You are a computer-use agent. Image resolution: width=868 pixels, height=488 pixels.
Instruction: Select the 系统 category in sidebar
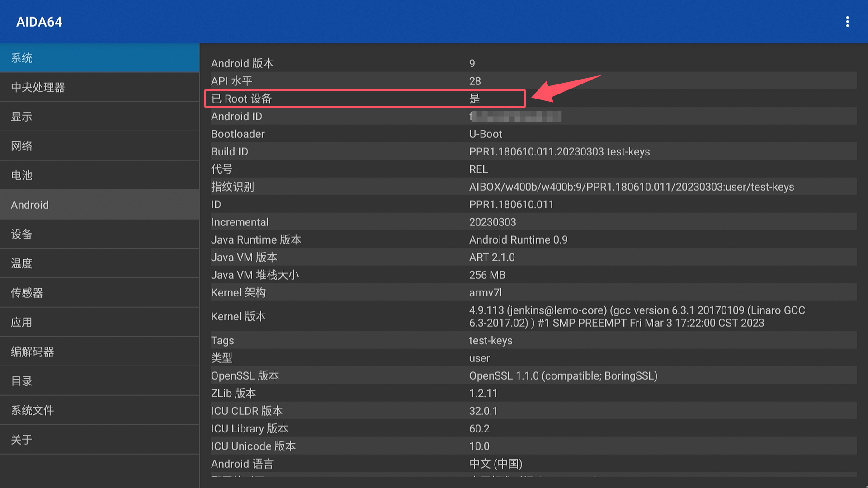click(99, 58)
